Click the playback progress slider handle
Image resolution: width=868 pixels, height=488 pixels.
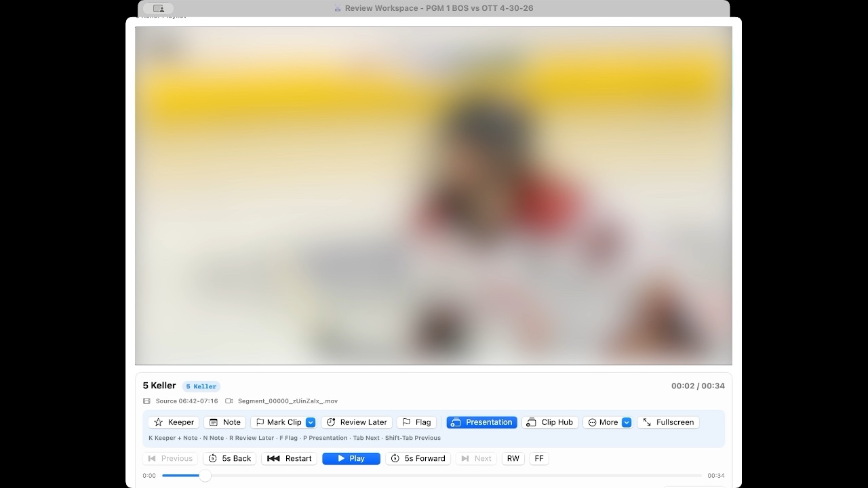[x=205, y=476]
